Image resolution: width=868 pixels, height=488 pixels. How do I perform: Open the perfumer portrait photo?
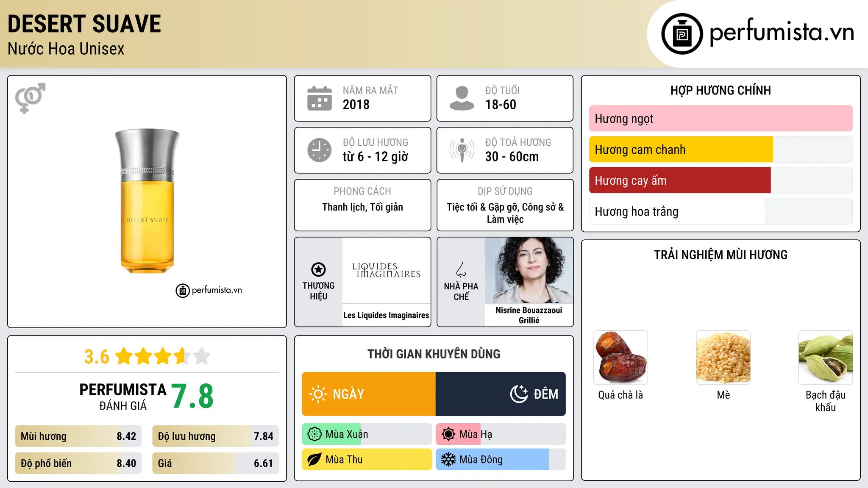point(529,270)
